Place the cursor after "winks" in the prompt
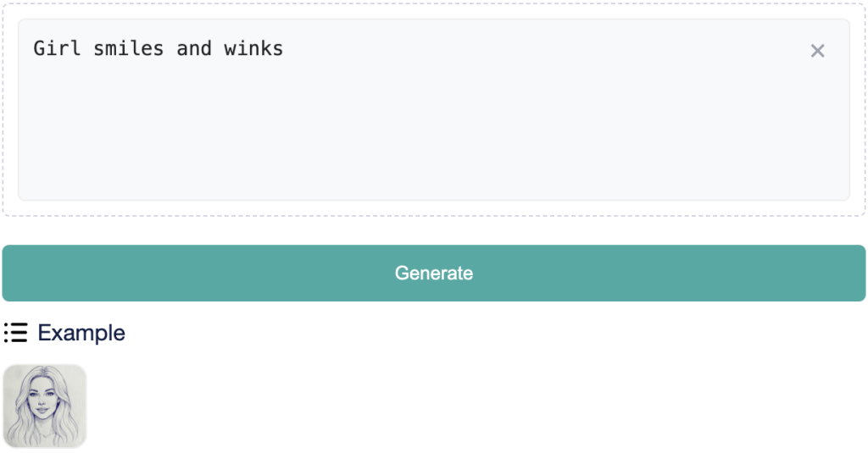 click(285, 49)
